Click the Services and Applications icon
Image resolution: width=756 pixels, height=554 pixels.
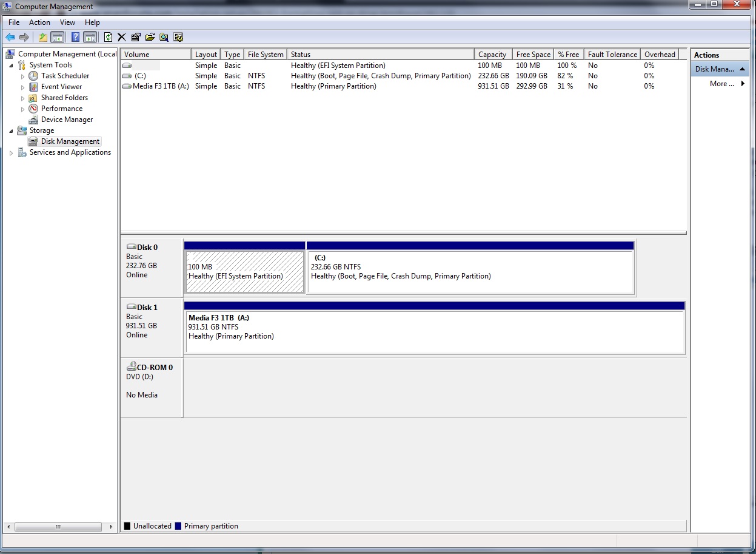tap(22, 152)
